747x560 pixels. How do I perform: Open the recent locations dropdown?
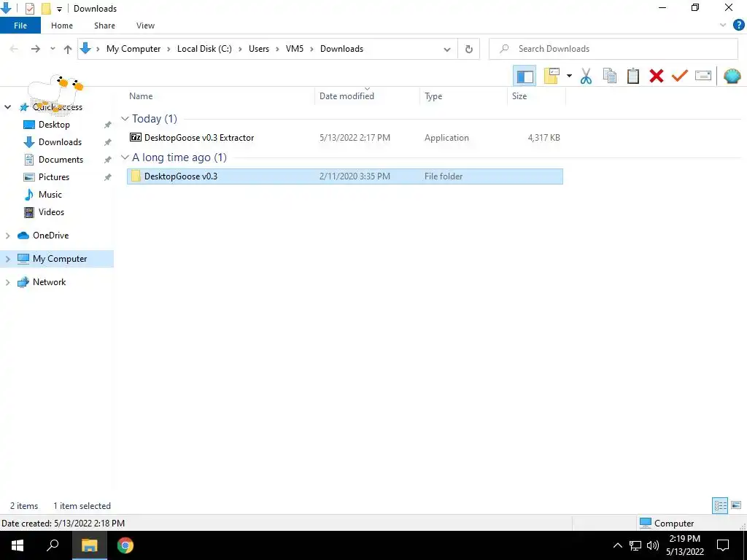click(53, 49)
